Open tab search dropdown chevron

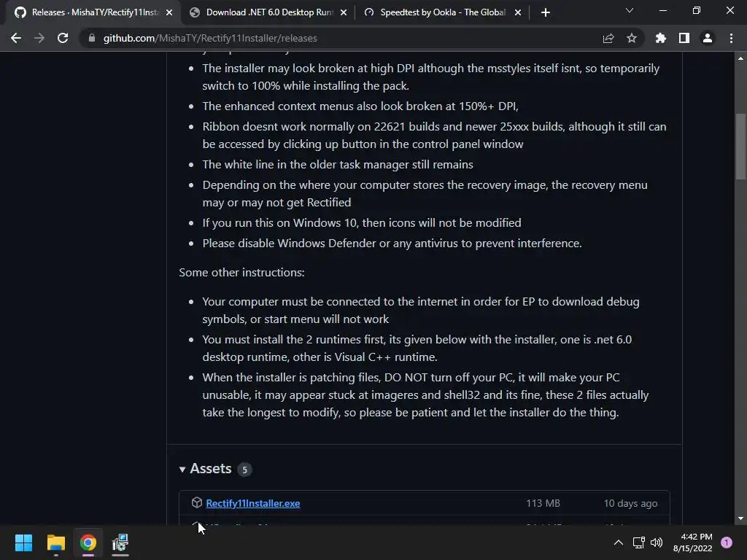(x=630, y=10)
